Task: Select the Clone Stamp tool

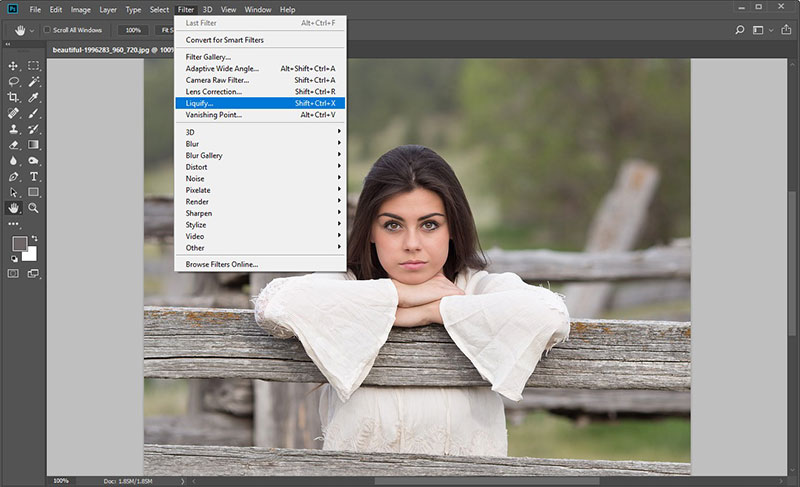Action: (13, 129)
